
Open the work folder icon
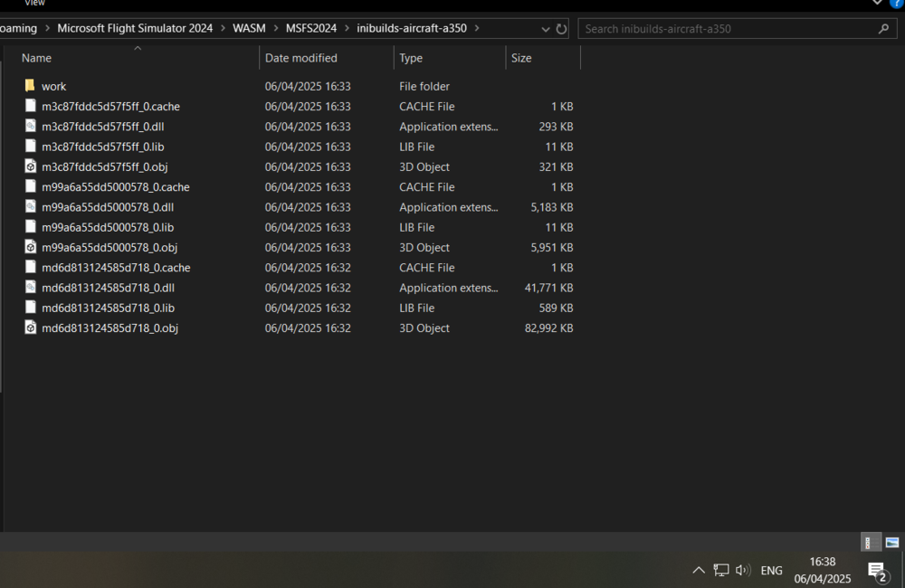coord(30,86)
